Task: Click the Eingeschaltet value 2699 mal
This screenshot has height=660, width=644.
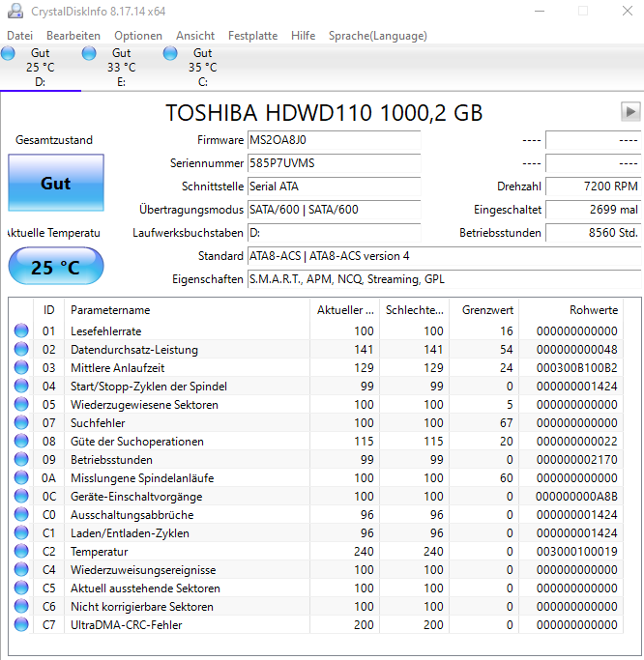Action: pos(593,209)
